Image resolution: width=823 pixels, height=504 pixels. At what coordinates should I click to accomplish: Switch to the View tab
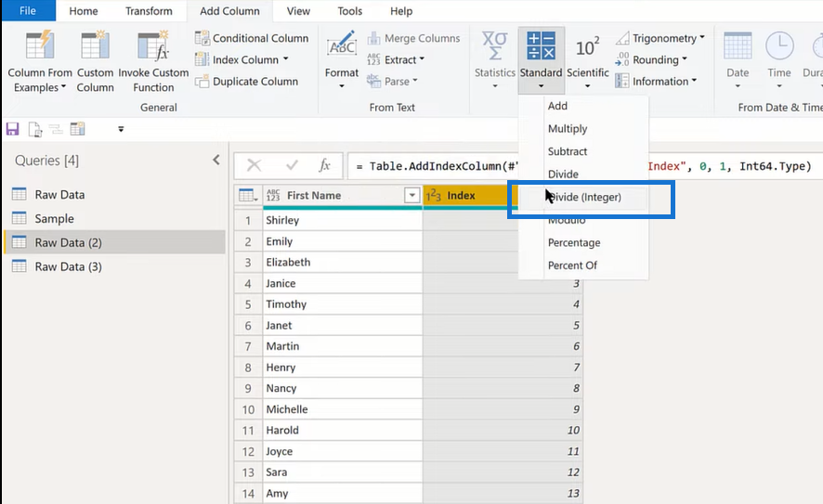[x=298, y=11]
